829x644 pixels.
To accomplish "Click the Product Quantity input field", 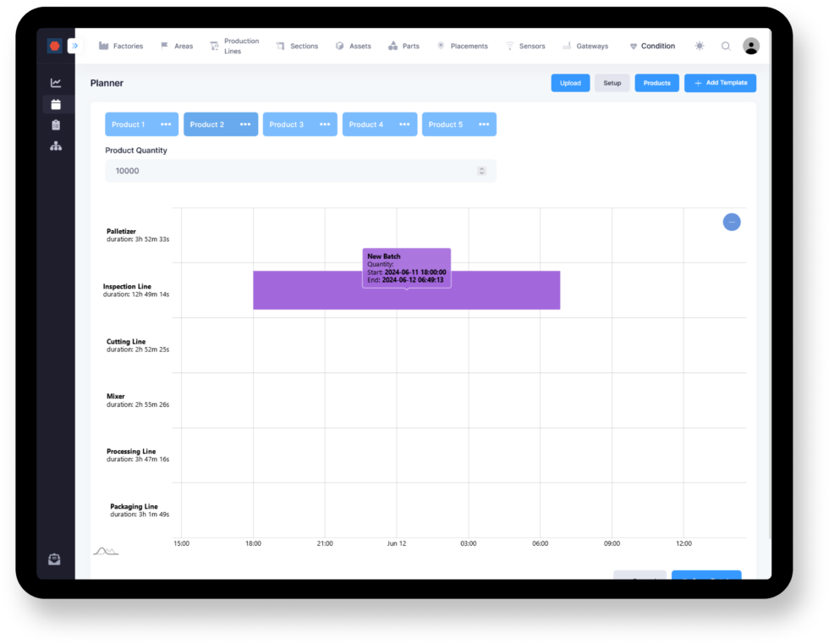I will pyautogui.click(x=288, y=171).
